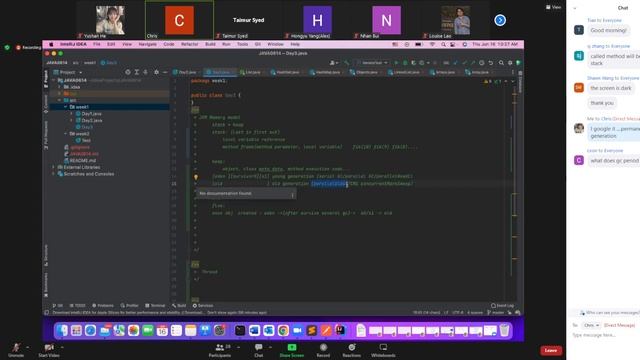Open chat recipient dropdown showing Chris
This screenshot has width=640, height=360.
[591, 325]
